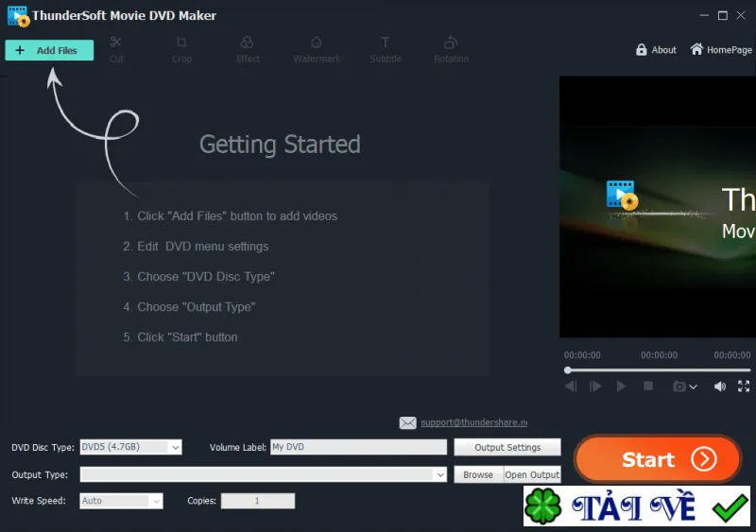
Task: Open the DVD Disc Type dropdown
Action: click(130, 447)
